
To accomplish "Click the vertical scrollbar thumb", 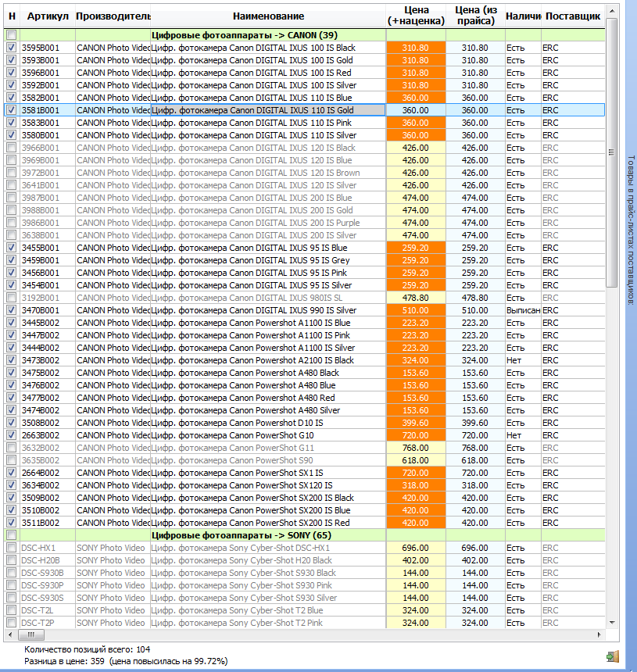I will (612, 152).
